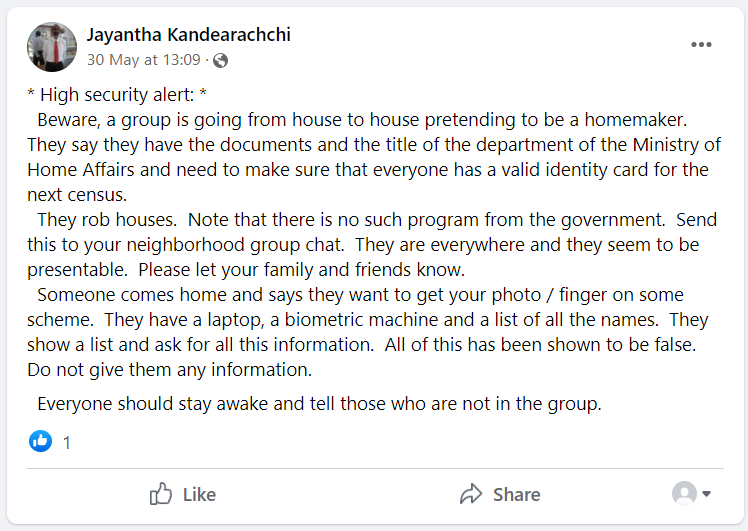Share the post via the Share label
Image resolution: width=748 pixels, height=531 pixels.
coord(517,495)
